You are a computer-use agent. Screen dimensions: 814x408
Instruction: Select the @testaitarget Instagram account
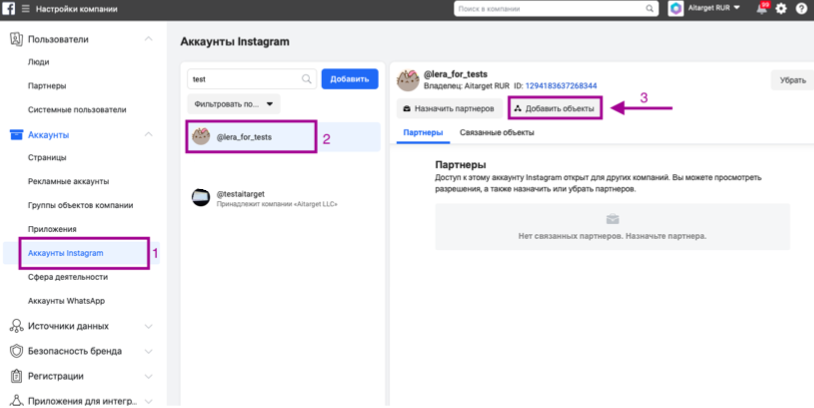pos(265,197)
